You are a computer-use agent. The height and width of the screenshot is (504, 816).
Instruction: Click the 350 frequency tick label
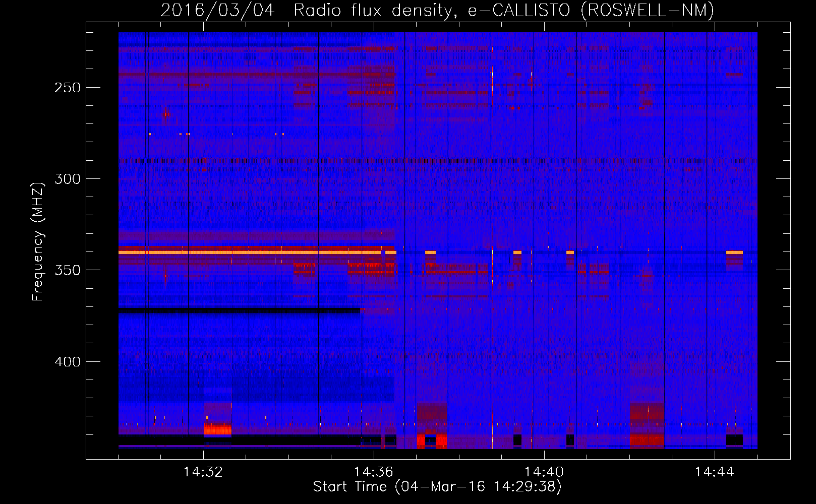[68, 270]
